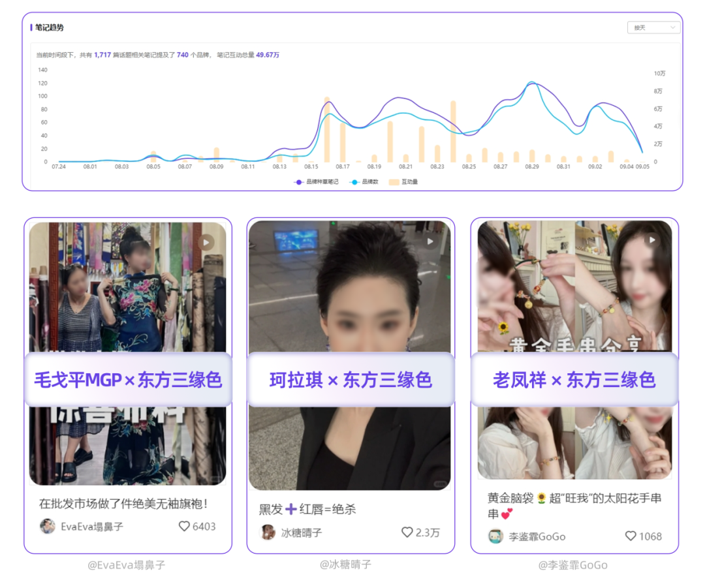Play the 冰糖晴子 video note
This screenshot has width=705, height=588.
430,241
